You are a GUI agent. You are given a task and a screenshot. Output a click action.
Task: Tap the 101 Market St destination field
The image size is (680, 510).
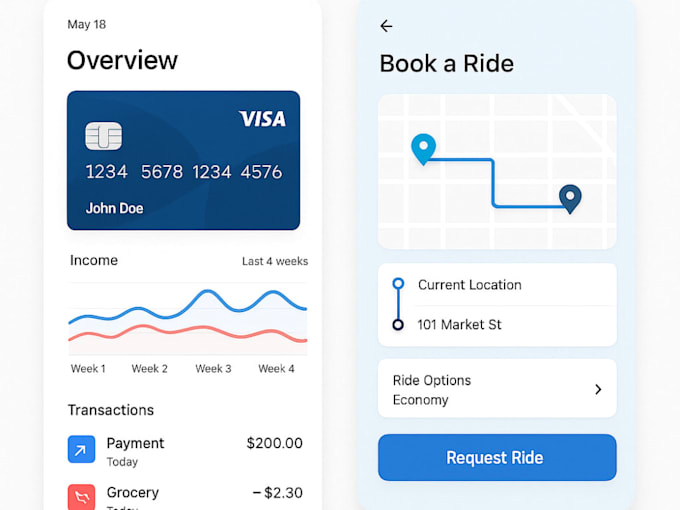point(497,325)
